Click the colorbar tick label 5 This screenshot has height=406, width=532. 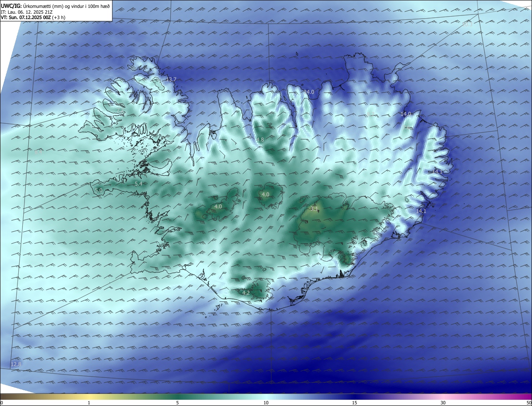click(177, 403)
